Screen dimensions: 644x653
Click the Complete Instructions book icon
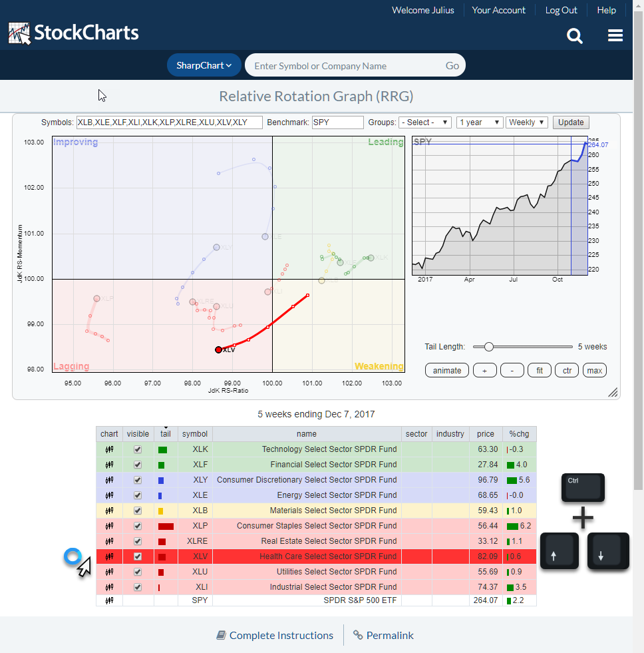coord(221,635)
